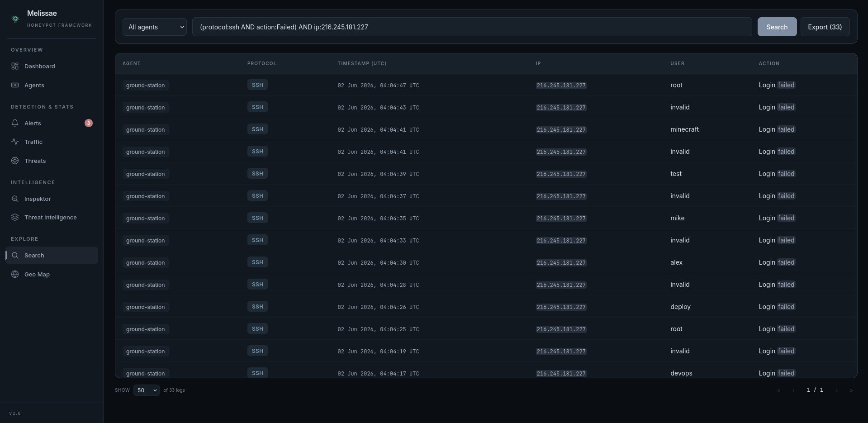
Task: Click Login failed in the deploy row
Action: pyautogui.click(x=777, y=307)
